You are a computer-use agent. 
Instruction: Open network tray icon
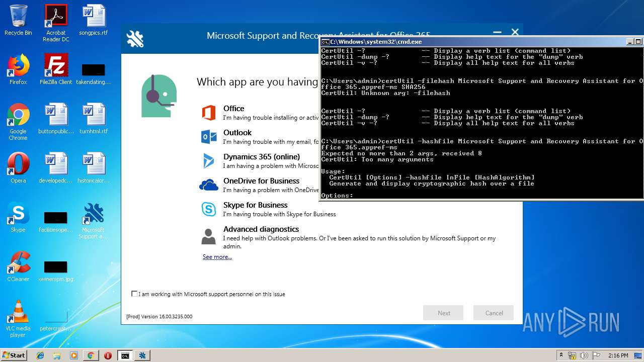pos(572,355)
